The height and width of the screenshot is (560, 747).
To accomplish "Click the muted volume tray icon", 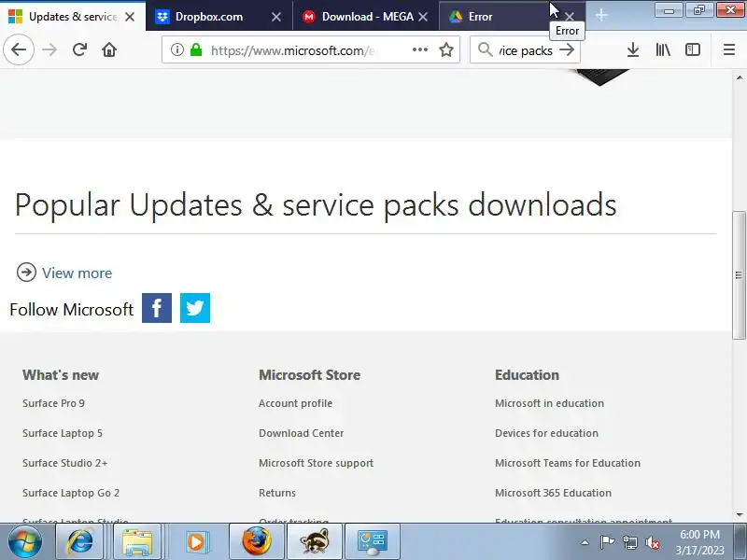I will tap(652, 542).
